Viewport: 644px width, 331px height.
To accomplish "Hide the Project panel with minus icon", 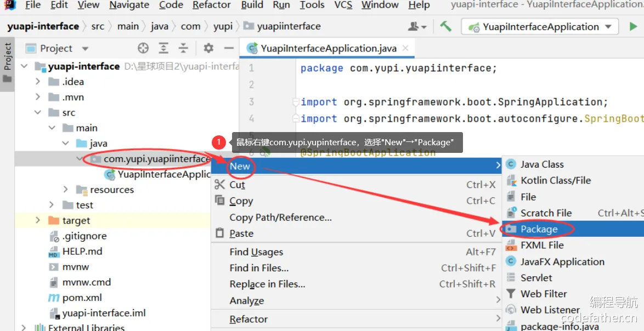I will coord(229,48).
